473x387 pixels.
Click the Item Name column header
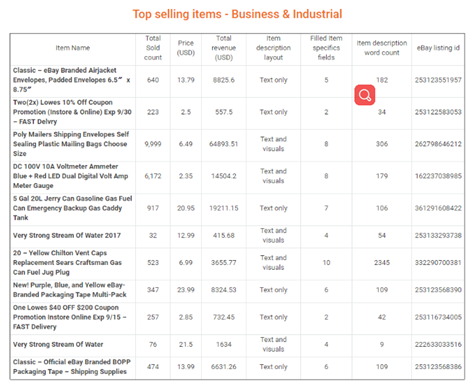coord(73,48)
